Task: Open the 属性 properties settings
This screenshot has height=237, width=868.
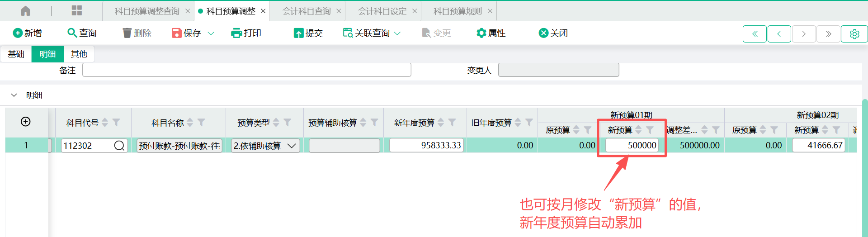Action: (491, 33)
